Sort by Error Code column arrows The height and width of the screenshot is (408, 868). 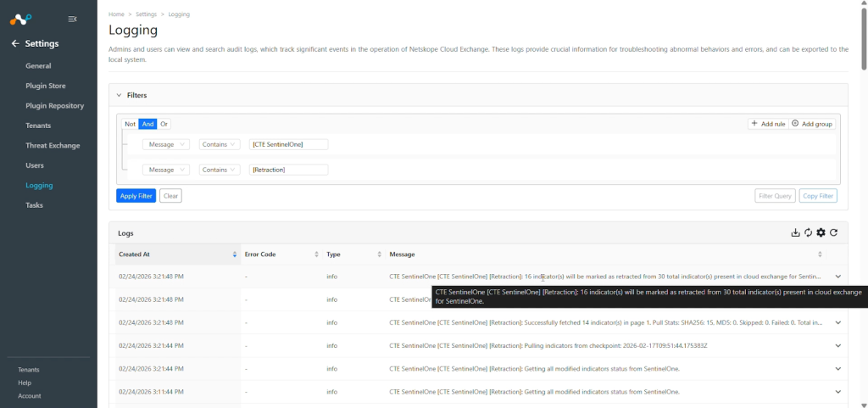317,254
